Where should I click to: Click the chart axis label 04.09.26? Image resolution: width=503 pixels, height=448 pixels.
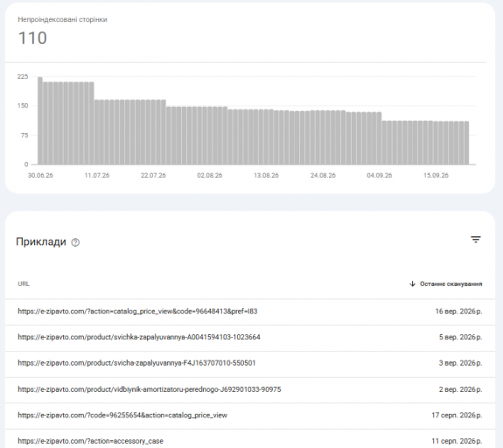point(380,176)
